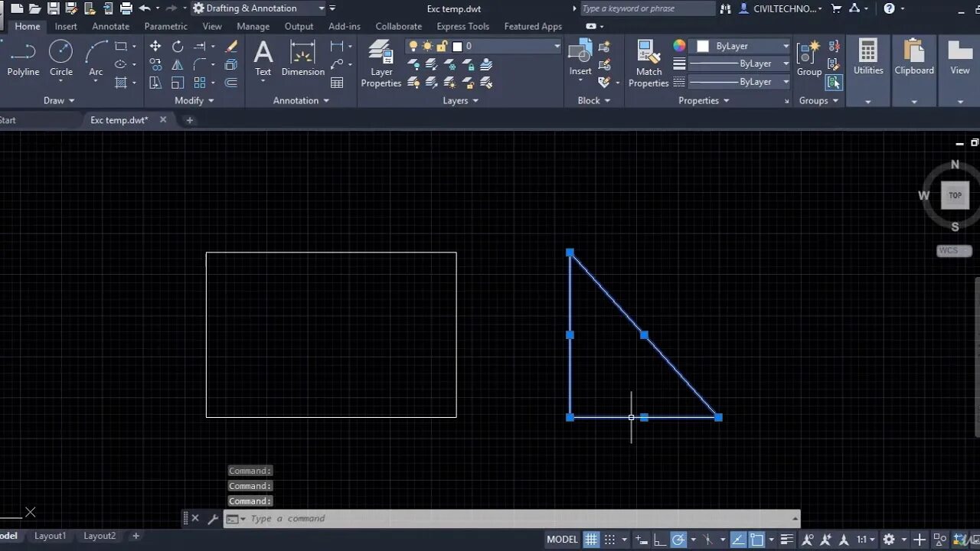Click the Insert block icon
This screenshot has height=551, width=980.
pyautogui.click(x=580, y=59)
